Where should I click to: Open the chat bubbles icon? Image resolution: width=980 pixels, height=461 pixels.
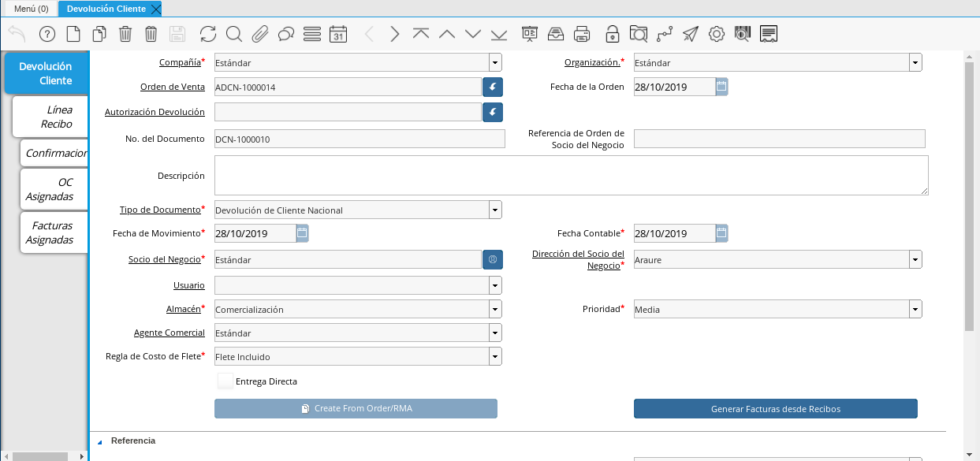[x=286, y=34]
